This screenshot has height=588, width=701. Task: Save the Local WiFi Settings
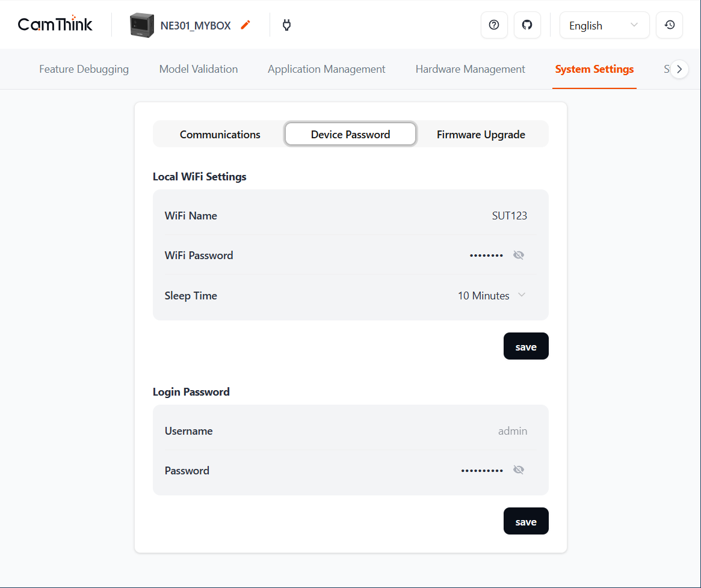coord(525,346)
